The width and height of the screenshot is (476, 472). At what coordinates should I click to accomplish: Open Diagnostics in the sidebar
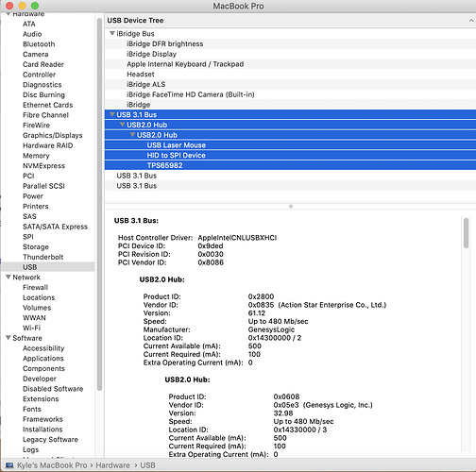click(x=42, y=85)
